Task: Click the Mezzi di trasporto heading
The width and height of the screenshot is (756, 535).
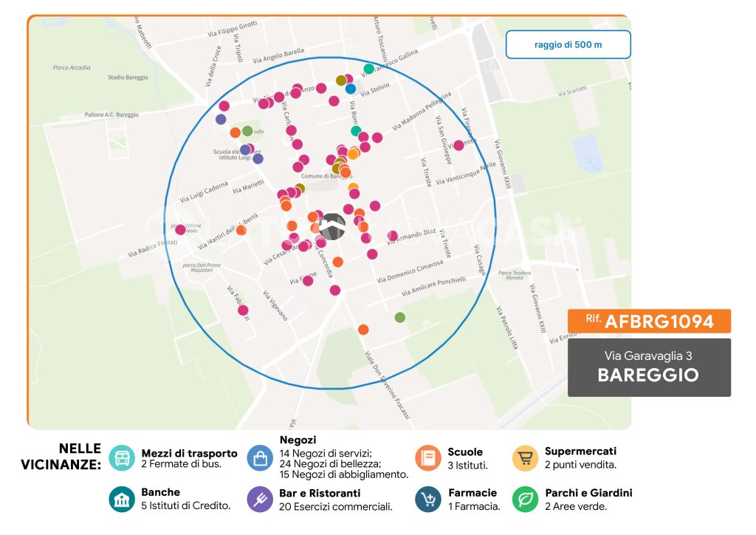Action: (x=190, y=454)
